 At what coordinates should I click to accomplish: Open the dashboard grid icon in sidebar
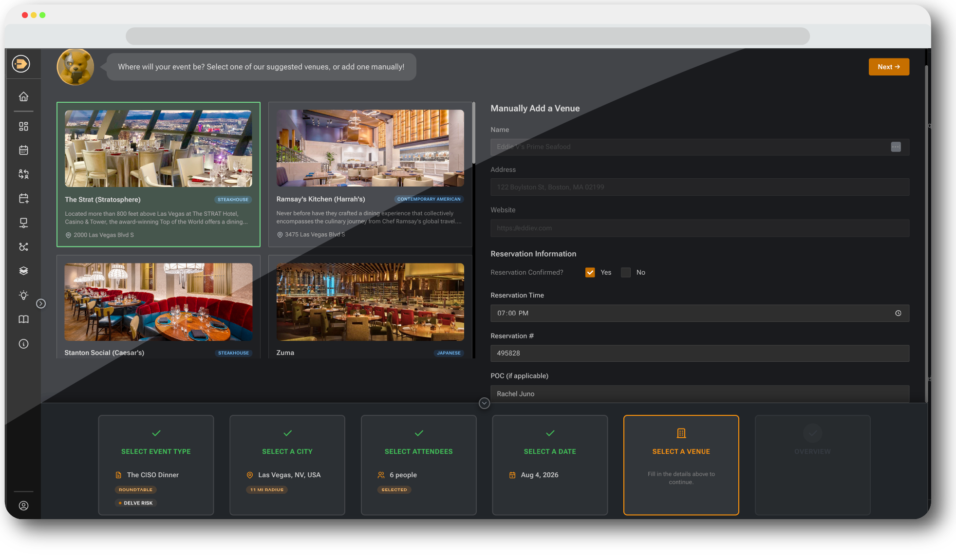click(23, 126)
